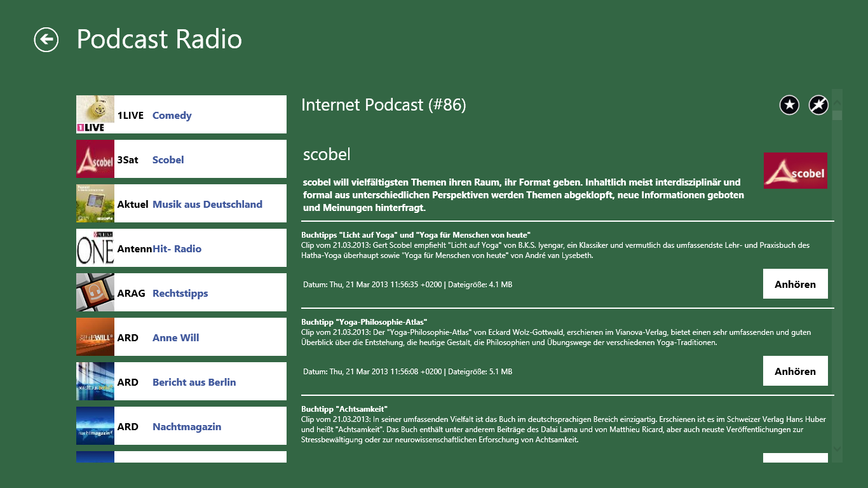
Task: Pick the Nachtmagazin thumbnail image
Action: pos(95,426)
